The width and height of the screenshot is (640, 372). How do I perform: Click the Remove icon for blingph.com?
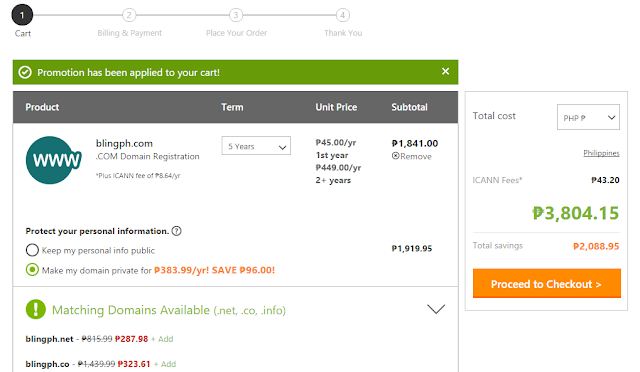point(396,156)
